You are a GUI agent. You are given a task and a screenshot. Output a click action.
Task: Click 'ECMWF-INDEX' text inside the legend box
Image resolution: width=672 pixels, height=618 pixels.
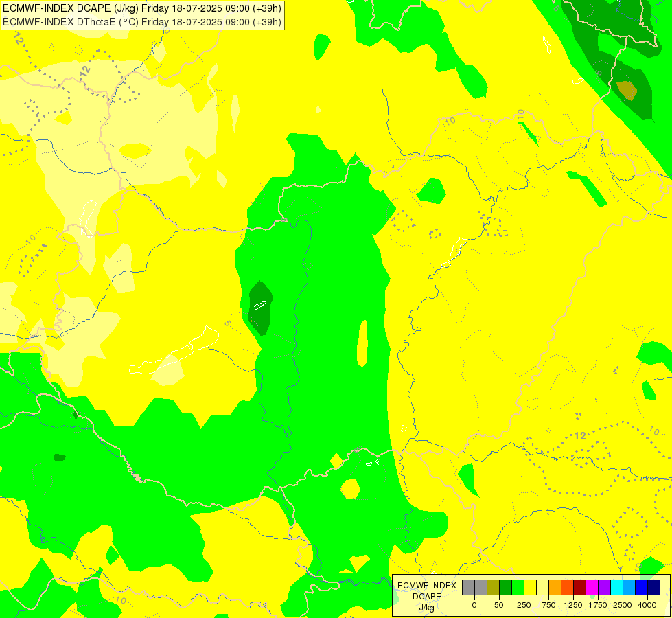[x=427, y=586]
